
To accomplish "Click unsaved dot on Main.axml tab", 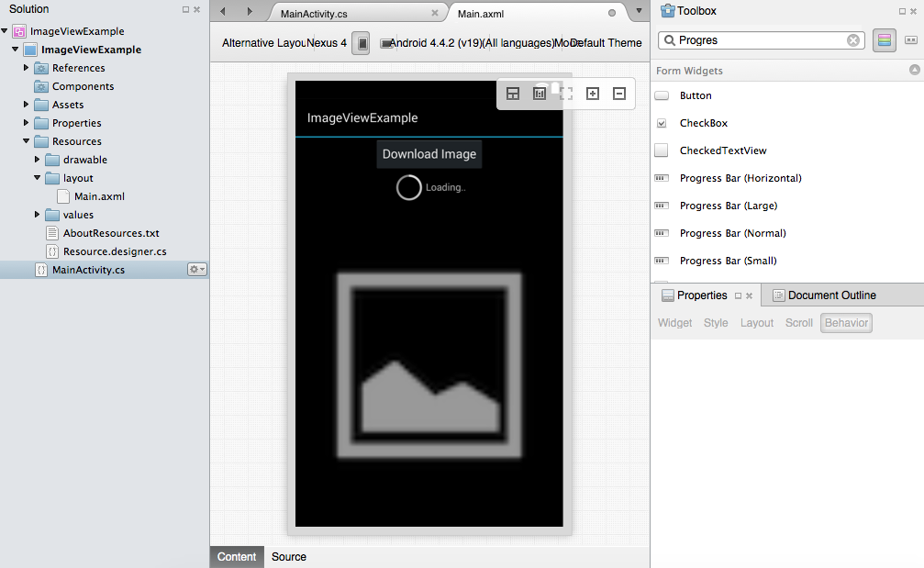I will coord(612,13).
